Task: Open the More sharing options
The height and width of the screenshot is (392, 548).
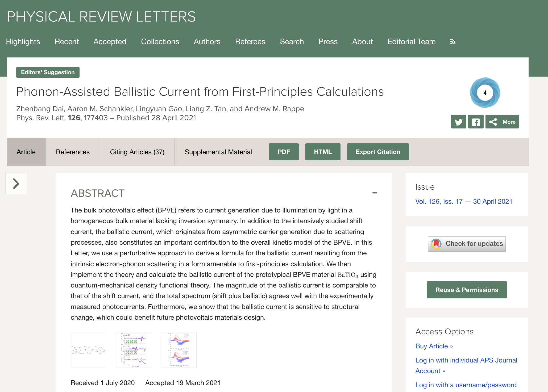Action: coord(502,122)
